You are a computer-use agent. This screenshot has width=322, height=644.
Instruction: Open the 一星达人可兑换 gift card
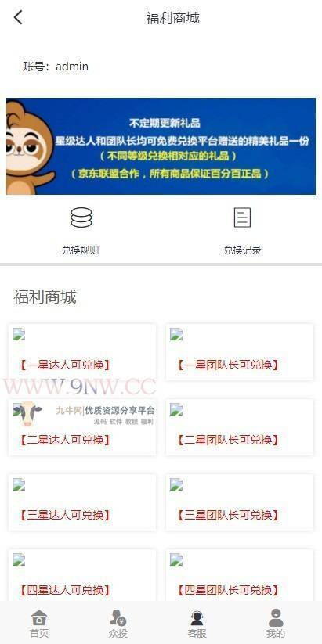click(x=82, y=352)
